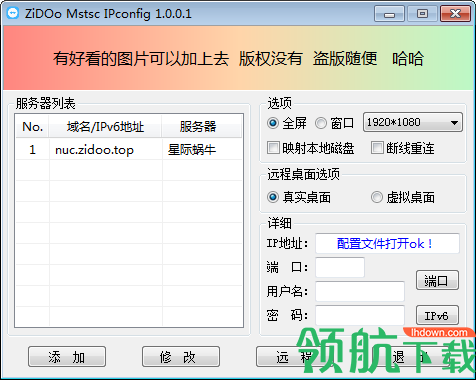
Task: Click the 端口 button
Action: [x=437, y=280]
